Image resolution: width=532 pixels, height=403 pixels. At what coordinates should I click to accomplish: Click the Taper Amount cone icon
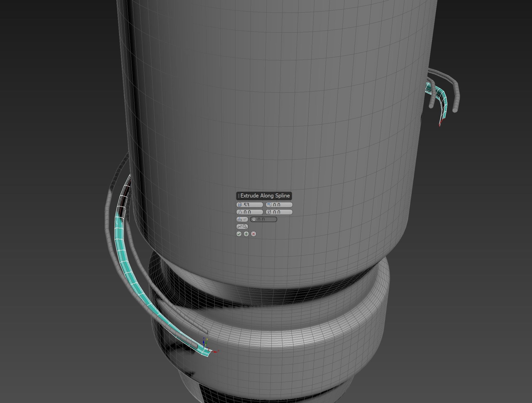(x=240, y=212)
